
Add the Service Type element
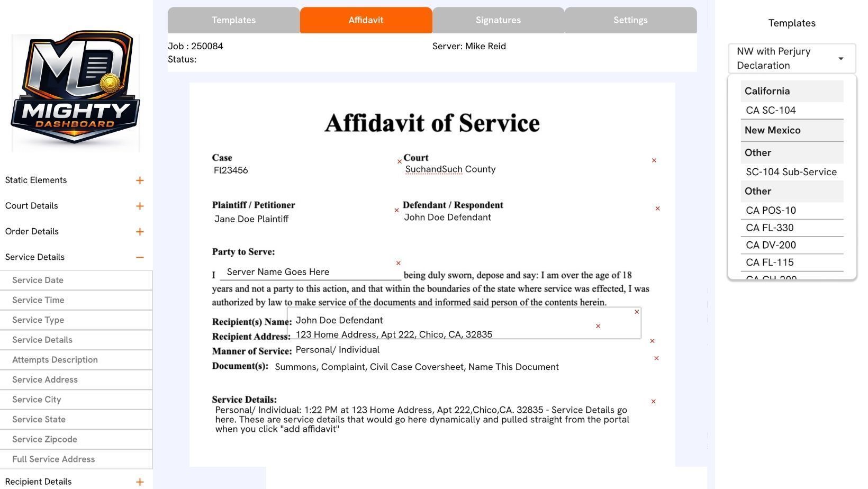(76, 320)
